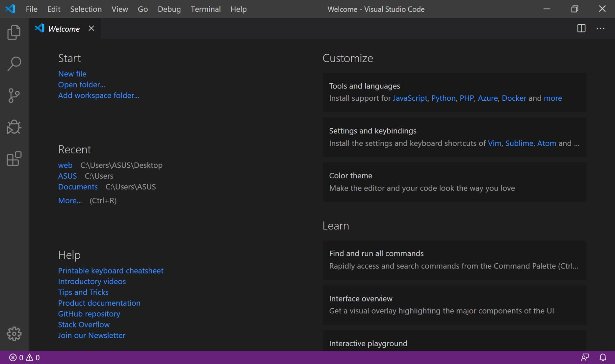Open the recent Documents folder
The image size is (615, 364).
tap(78, 187)
